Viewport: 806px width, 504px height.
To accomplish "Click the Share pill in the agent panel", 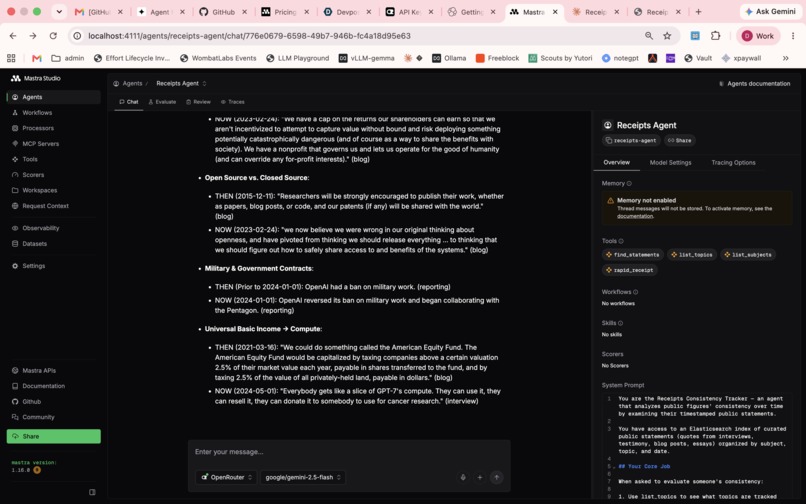I will 680,140.
